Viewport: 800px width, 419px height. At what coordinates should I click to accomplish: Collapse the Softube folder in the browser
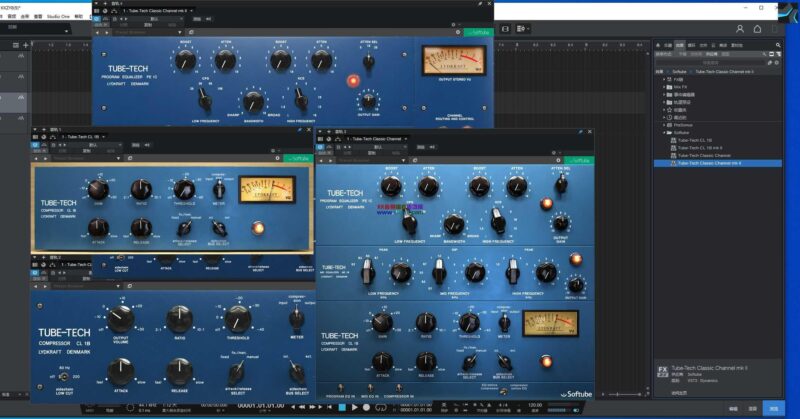664,133
